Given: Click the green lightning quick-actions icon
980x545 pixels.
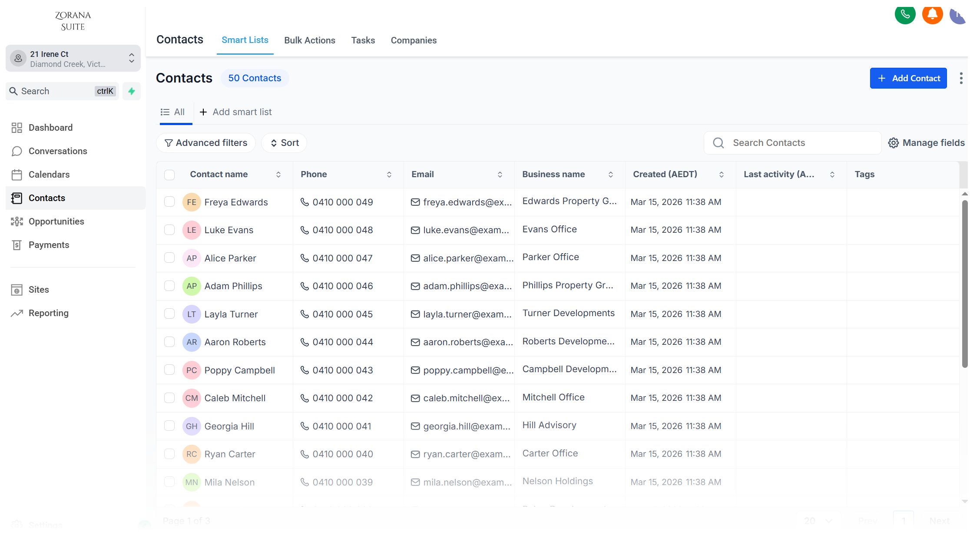Looking at the screenshot, I should tap(132, 91).
